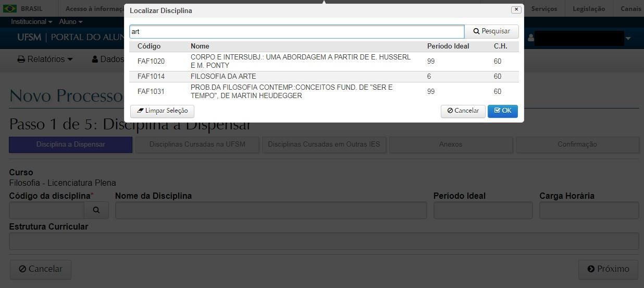Click the Pesquisar search button
The width and height of the screenshot is (644, 288).
(491, 31)
